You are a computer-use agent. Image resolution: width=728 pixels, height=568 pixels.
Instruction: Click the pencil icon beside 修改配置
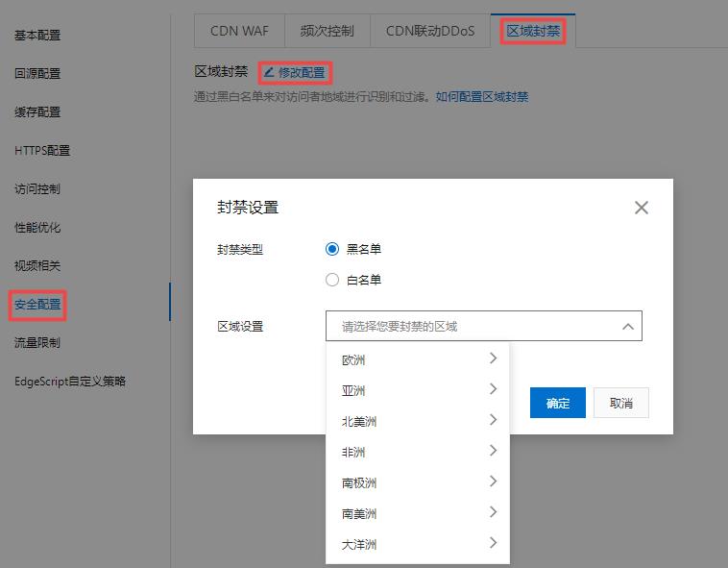269,72
